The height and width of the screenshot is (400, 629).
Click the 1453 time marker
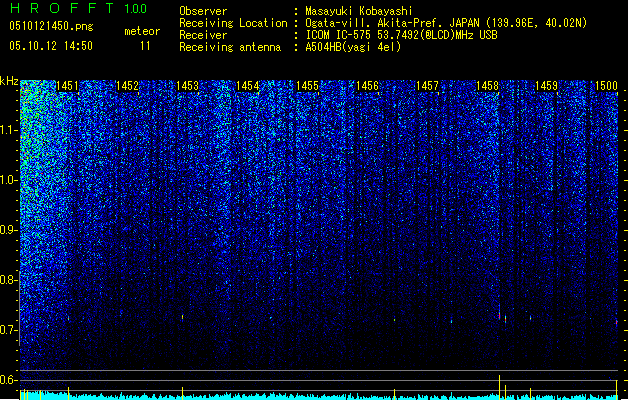[187, 86]
